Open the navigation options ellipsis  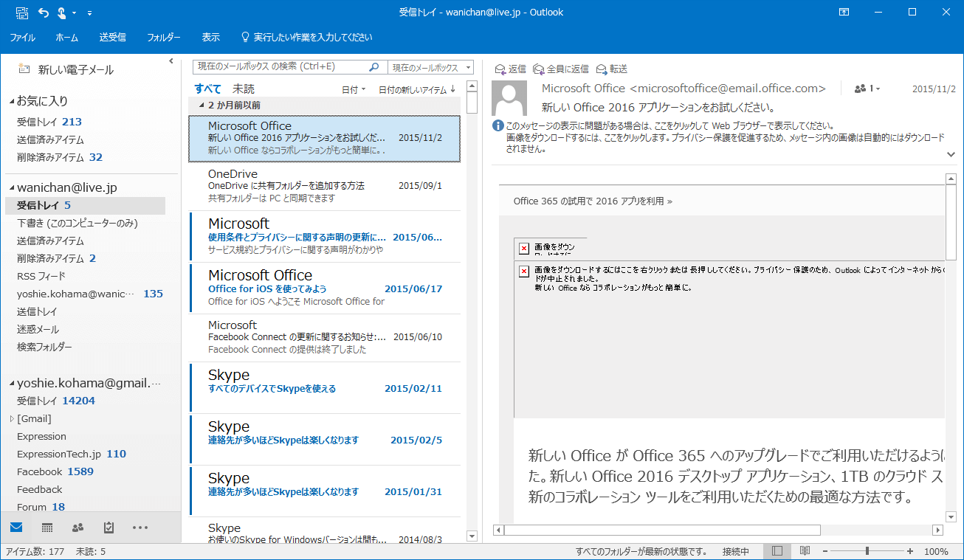pyautogui.click(x=140, y=528)
